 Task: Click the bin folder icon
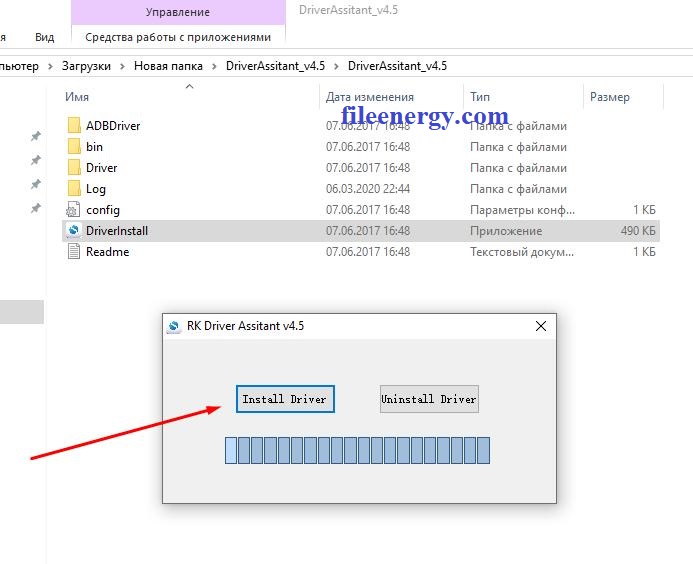74,146
